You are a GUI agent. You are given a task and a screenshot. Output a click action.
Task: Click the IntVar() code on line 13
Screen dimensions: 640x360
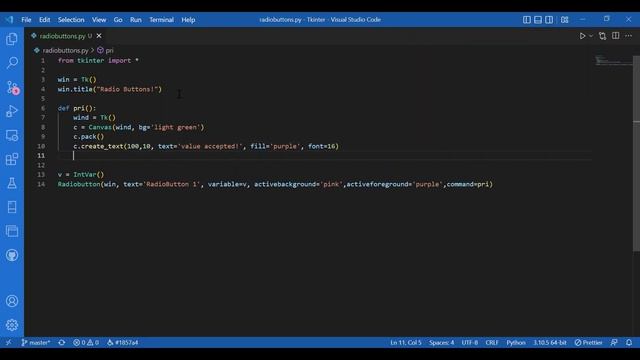[x=81, y=175]
